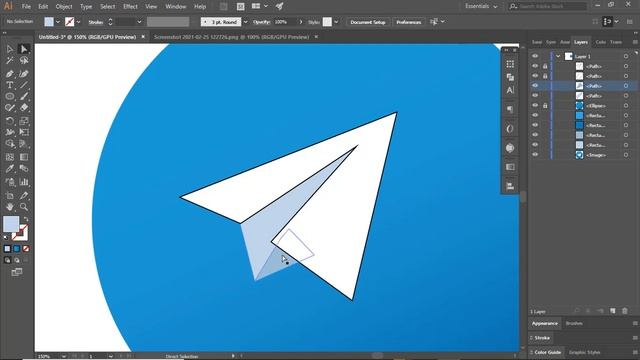
Task: Select the Eyedropper tool
Action: point(10,169)
